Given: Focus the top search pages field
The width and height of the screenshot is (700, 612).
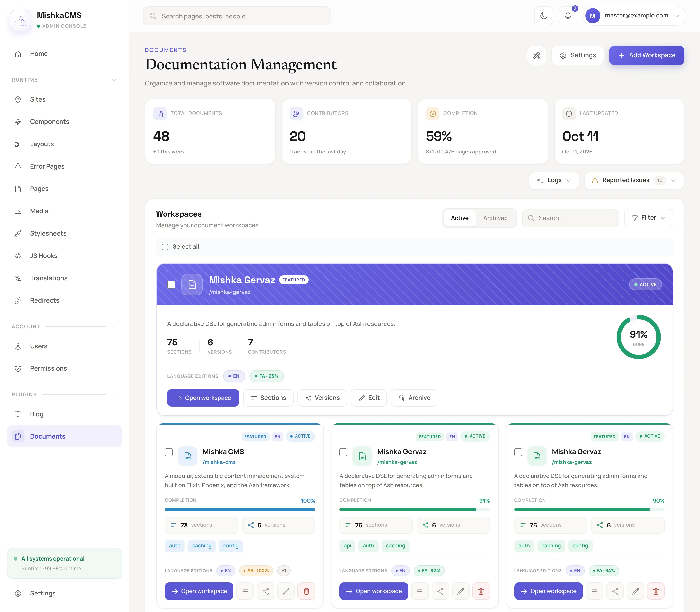Looking at the screenshot, I should pyautogui.click(x=236, y=16).
